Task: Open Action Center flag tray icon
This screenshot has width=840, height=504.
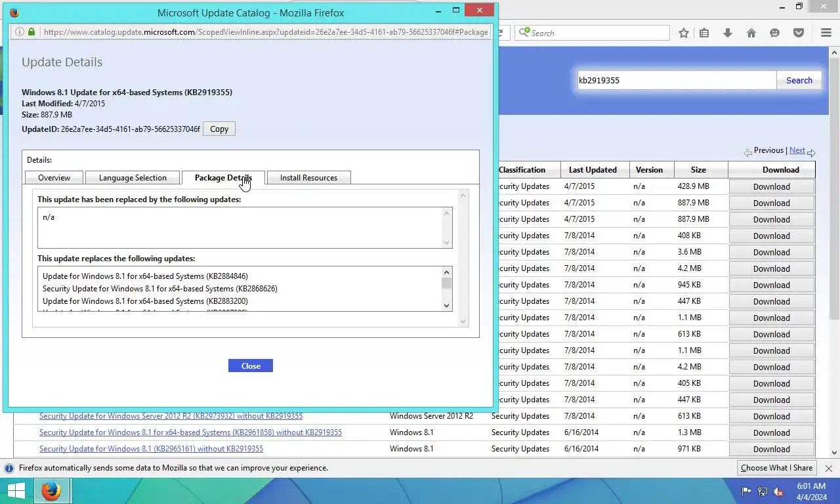Action: coord(746,492)
